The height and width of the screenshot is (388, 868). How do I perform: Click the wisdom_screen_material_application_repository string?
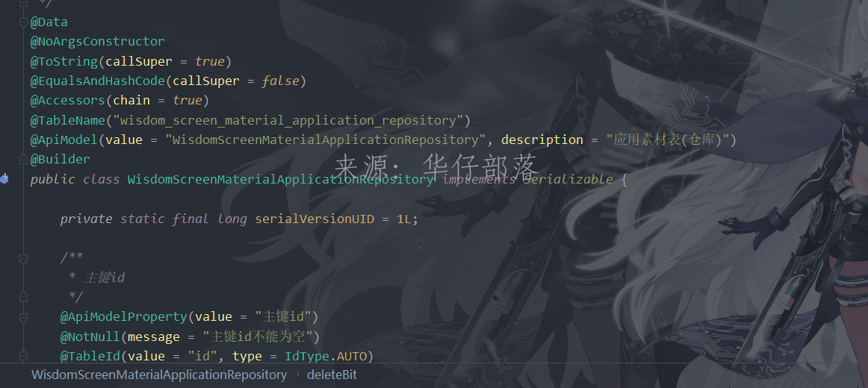[x=288, y=120]
